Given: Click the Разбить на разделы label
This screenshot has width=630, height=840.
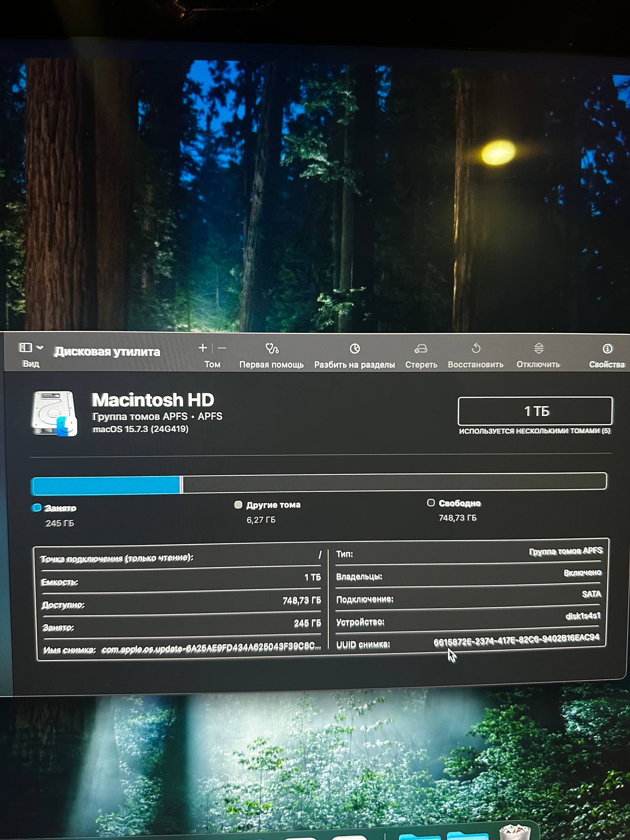Looking at the screenshot, I should [x=354, y=365].
